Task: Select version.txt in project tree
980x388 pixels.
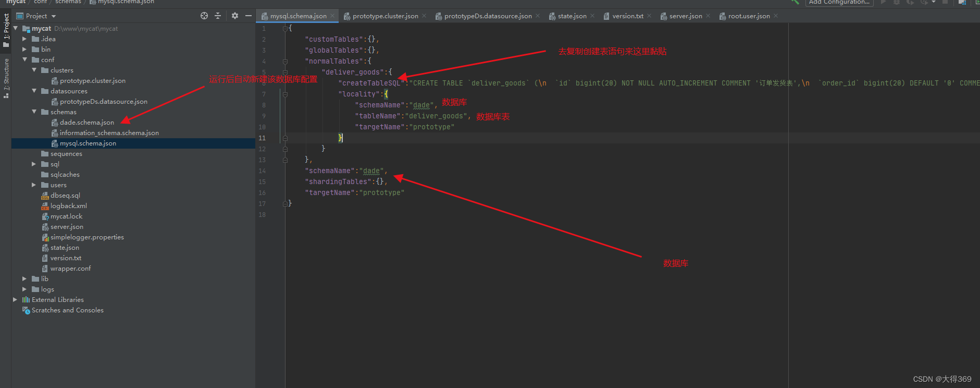Action: 66,258
